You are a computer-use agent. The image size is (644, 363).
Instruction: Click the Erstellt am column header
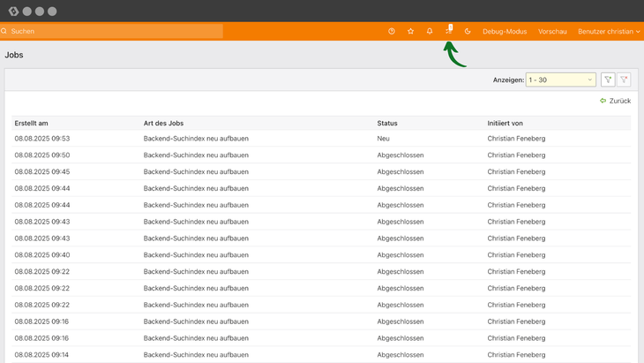coord(32,123)
